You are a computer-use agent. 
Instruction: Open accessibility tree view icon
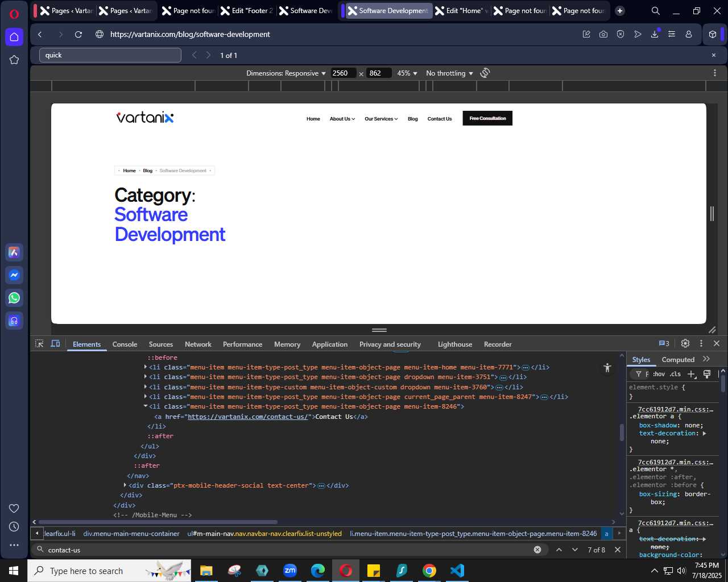click(607, 368)
